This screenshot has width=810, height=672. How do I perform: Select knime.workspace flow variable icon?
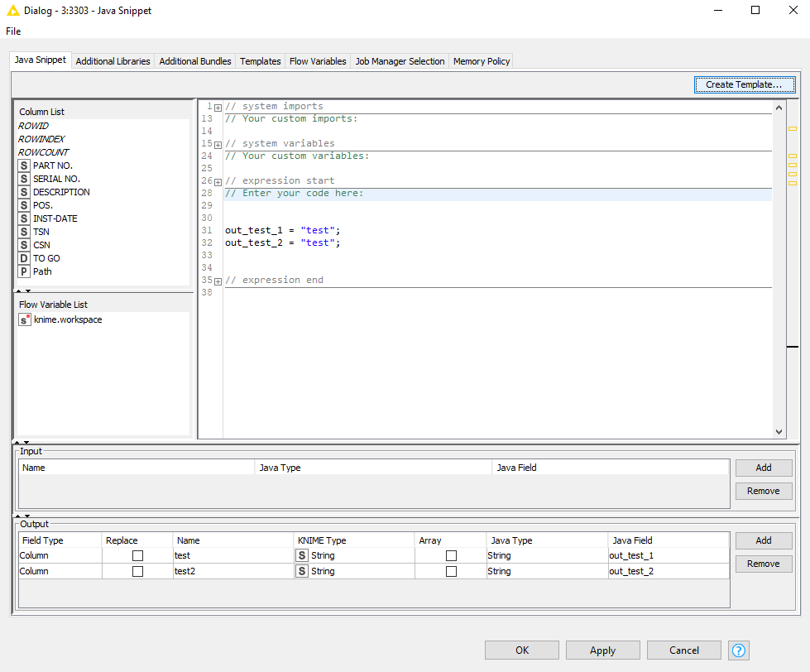pos(25,319)
